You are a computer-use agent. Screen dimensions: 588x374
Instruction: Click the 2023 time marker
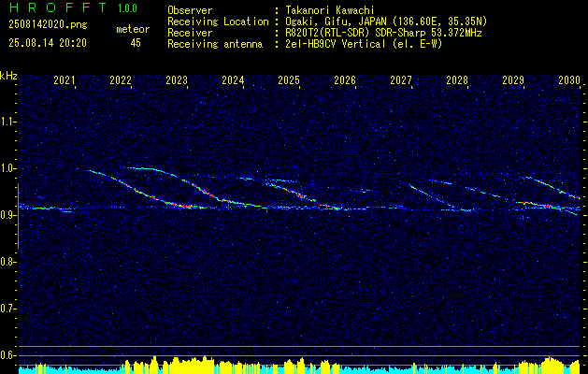click(177, 80)
